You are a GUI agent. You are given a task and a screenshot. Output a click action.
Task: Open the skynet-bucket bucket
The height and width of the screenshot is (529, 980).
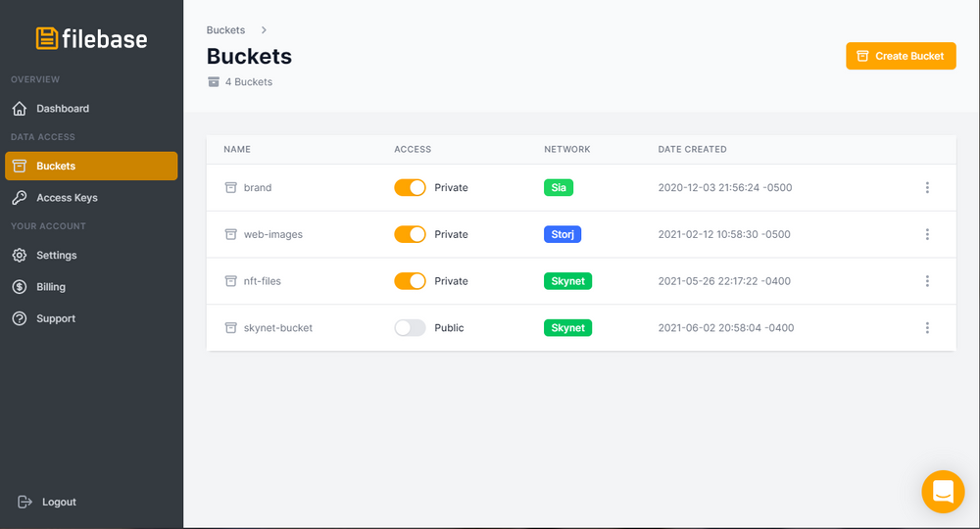point(278,328)
